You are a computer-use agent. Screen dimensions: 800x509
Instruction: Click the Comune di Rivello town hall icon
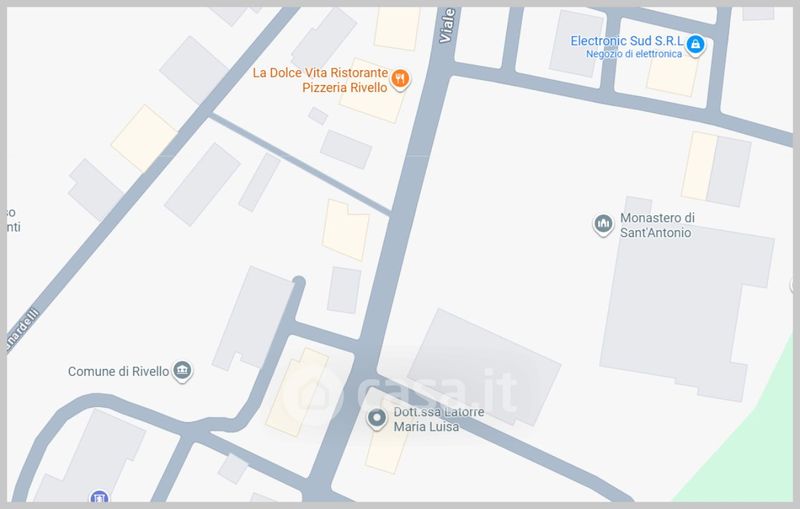pos(182,370)
